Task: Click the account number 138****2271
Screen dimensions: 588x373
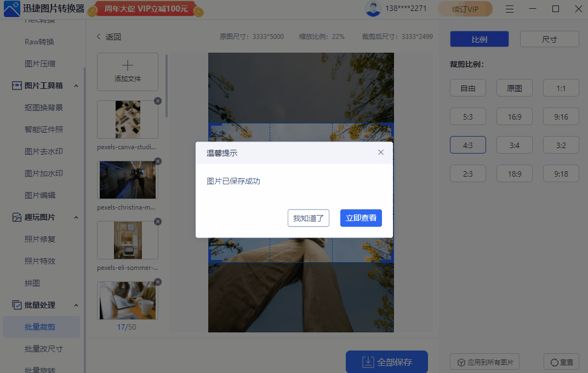Action: 406,9
